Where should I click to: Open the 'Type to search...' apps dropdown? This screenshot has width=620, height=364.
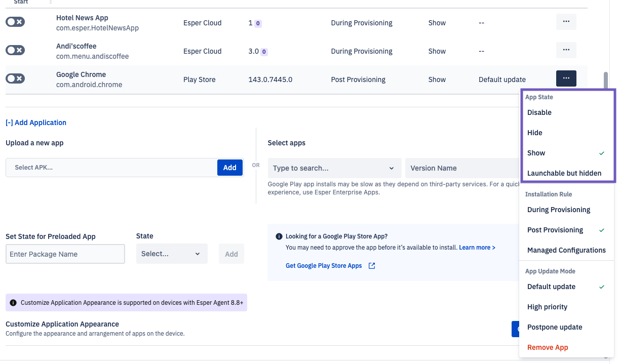334,168
